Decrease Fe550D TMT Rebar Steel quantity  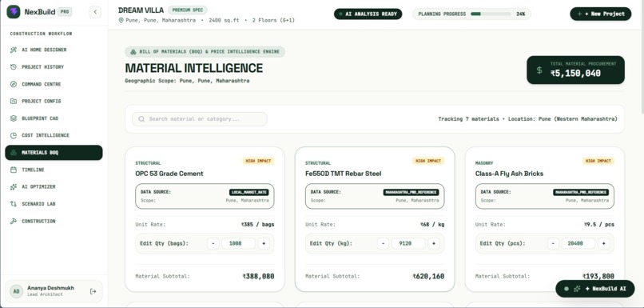(x=384, y=243)
